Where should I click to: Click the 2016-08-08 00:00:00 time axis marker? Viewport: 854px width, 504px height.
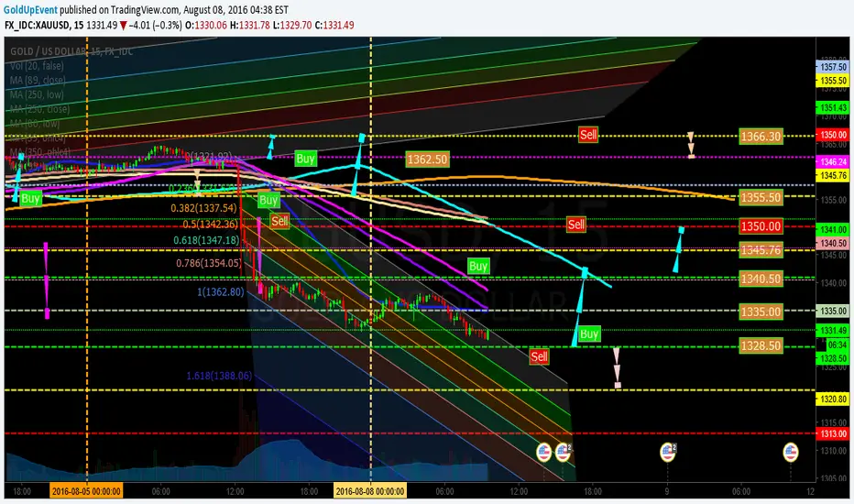coord(370,491)
